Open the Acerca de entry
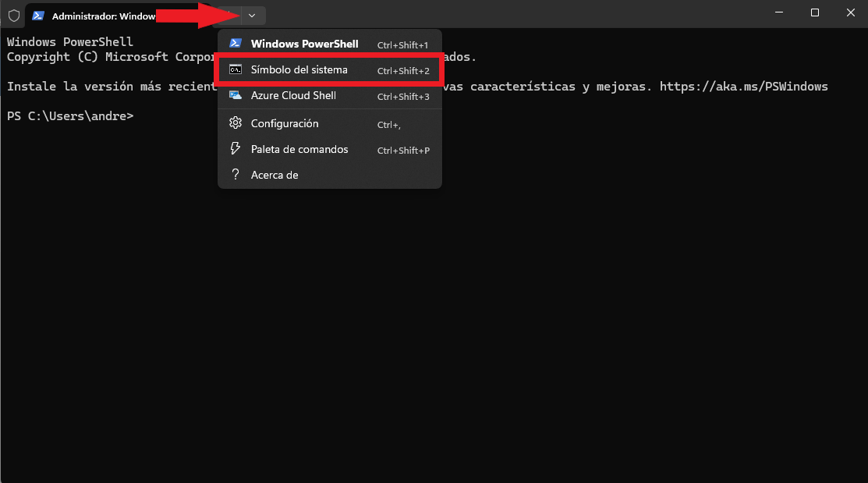Image resolution: width=868 pixels, height=483 pixels. click(x=330, y=175)
